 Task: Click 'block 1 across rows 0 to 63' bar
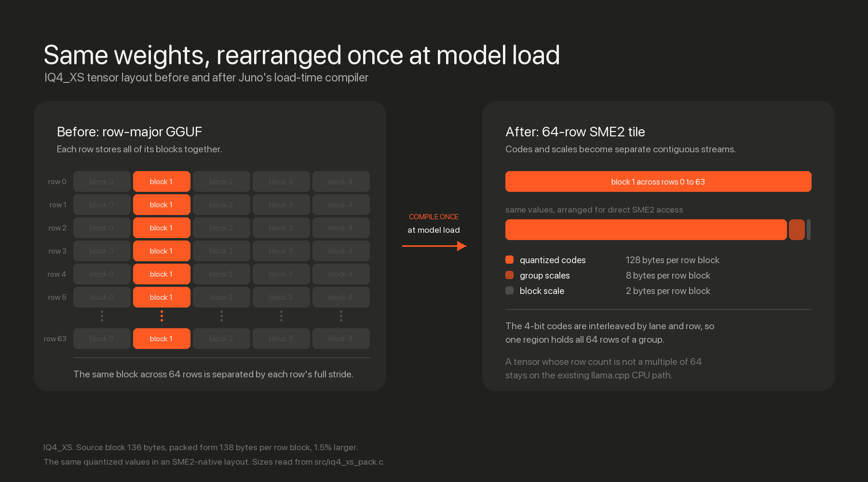pyautogui.click(x=658, y=182)
